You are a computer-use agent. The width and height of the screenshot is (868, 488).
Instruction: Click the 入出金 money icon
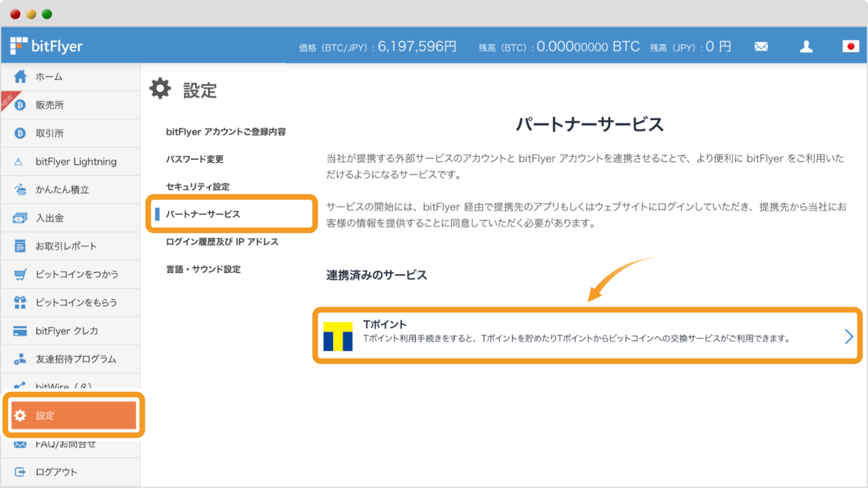tap(20, 218)
